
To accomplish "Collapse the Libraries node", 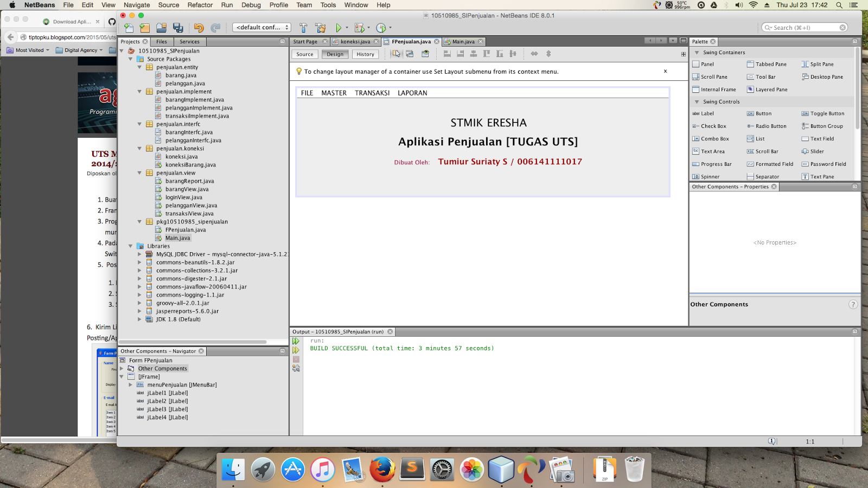I will click(130, 246).
